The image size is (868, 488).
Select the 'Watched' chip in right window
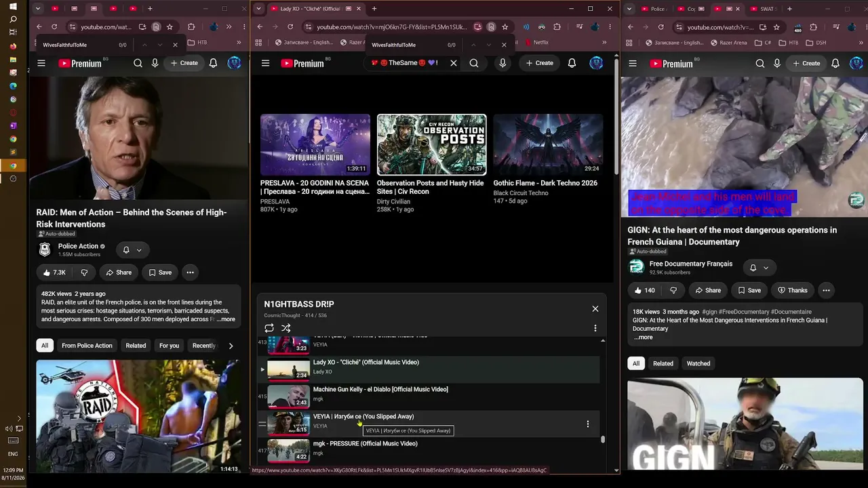tap(698, 364)
